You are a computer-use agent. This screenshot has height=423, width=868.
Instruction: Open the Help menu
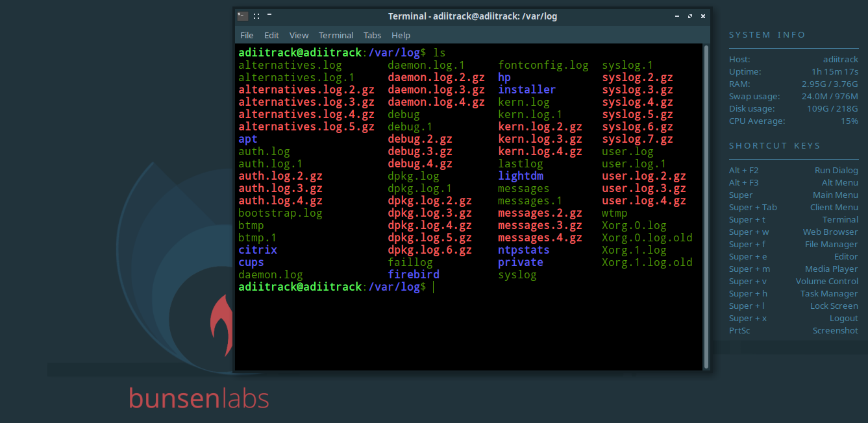point(401,35)
